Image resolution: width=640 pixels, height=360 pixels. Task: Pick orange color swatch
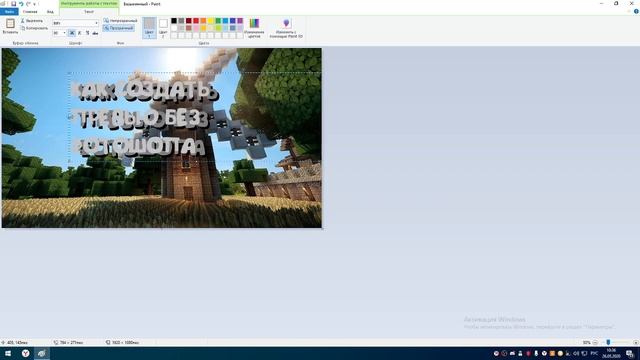pos(203,21)
